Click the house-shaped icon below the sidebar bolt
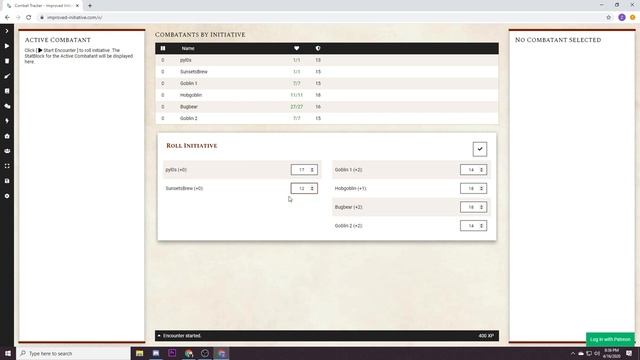 [7, 136]
